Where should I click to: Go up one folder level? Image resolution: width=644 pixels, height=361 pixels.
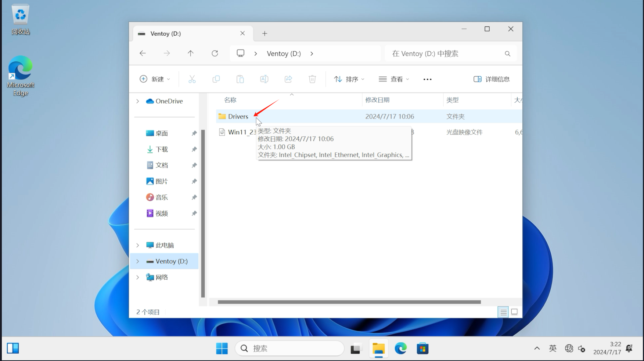(x=191, y=53)
